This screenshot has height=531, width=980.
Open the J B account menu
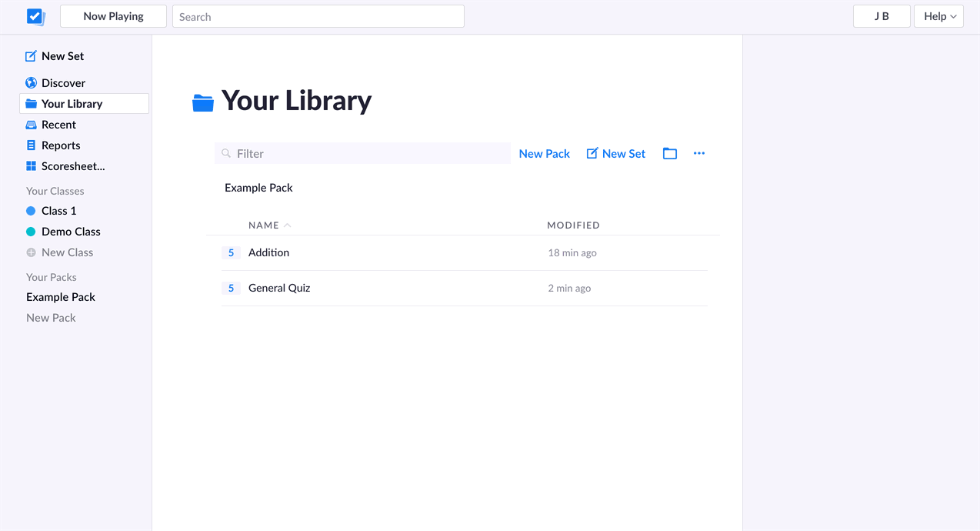tap(882, 15)
